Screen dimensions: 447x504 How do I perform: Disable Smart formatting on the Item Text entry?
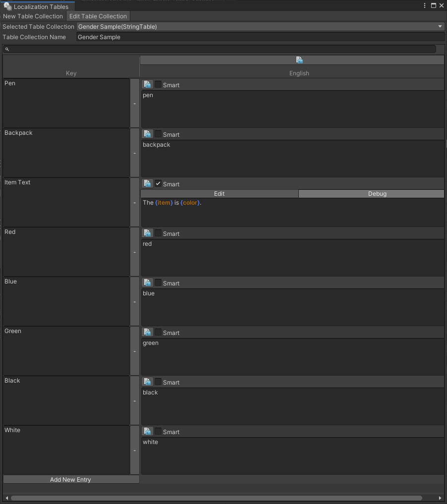pos(158,184)
